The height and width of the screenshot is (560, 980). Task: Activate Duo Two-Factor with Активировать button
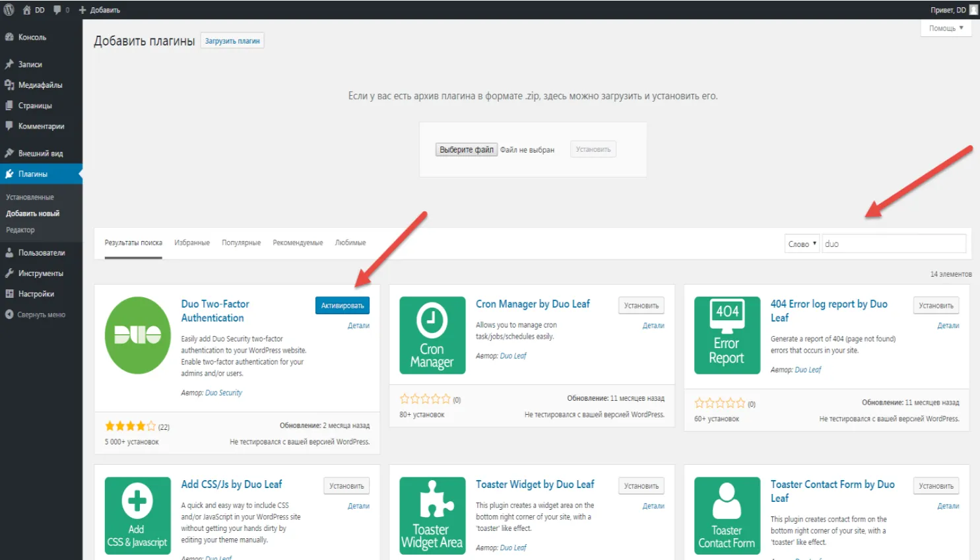pos(343,305)
